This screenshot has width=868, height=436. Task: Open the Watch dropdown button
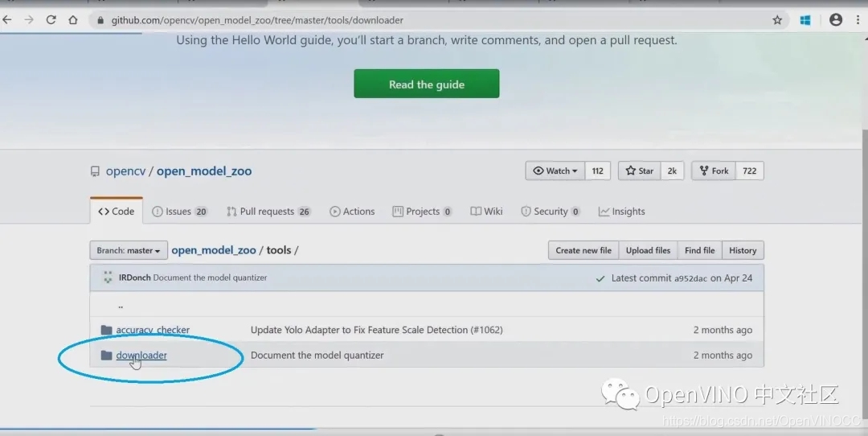click(x=555, y=171)
